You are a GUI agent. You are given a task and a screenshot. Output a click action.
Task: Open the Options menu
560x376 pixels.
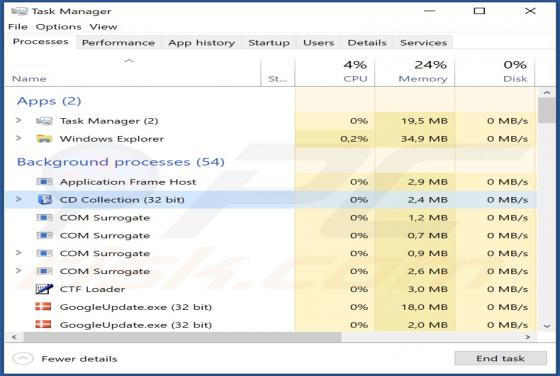(59, 27)
